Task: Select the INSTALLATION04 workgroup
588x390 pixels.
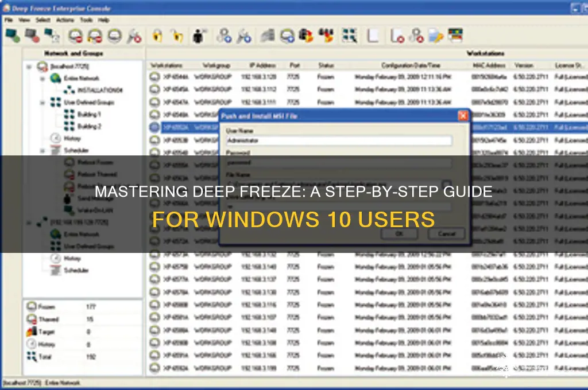Action: click(x=100, y=90)
